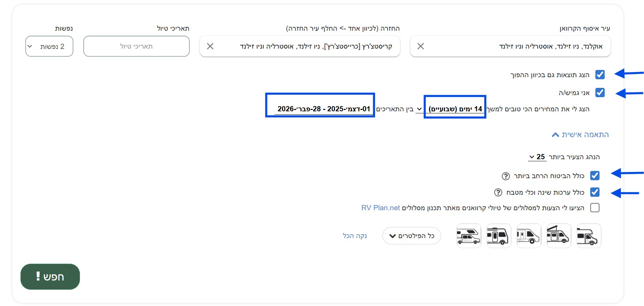Click the נקה הכל clear all link
The width and height of the screenshot is (644, 306).
(354, 236)
